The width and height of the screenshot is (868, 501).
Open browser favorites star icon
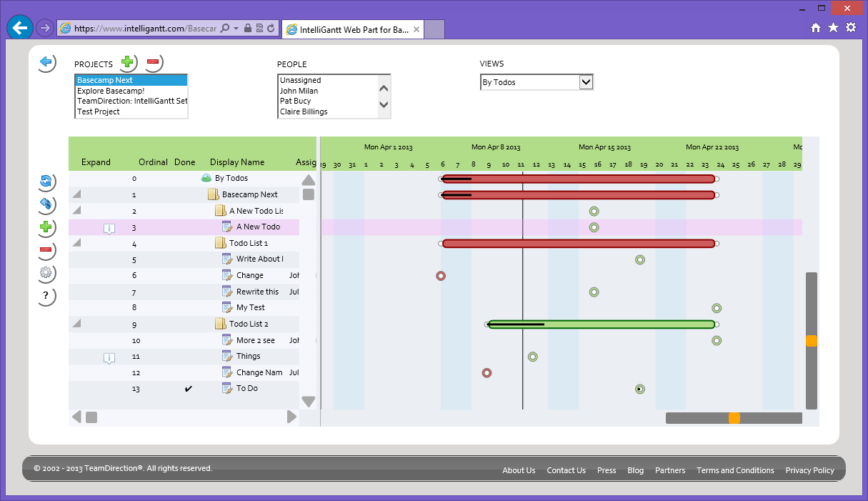pyautogui.click(x=833, y=28)
